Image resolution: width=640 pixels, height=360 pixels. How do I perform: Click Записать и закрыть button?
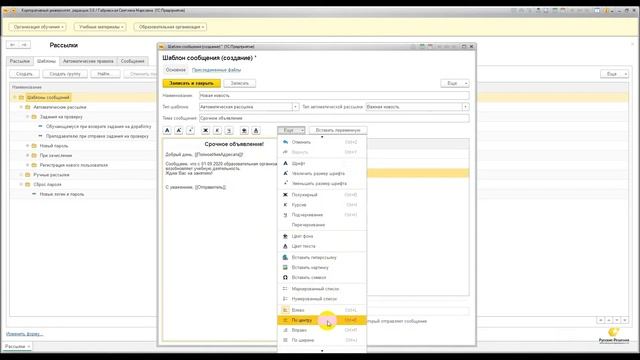point(191,83)
